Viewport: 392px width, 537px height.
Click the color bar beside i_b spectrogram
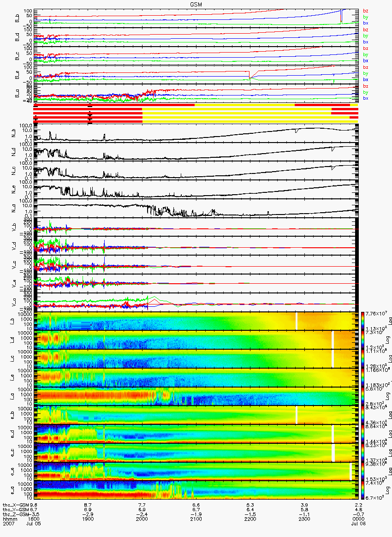363,321
